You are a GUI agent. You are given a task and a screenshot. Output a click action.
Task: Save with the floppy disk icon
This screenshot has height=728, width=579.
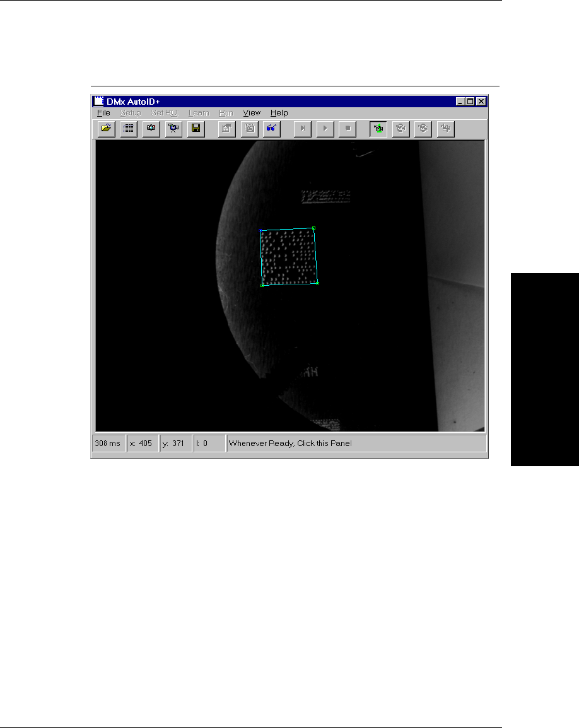pyautogui.click(x=196, y=129)
